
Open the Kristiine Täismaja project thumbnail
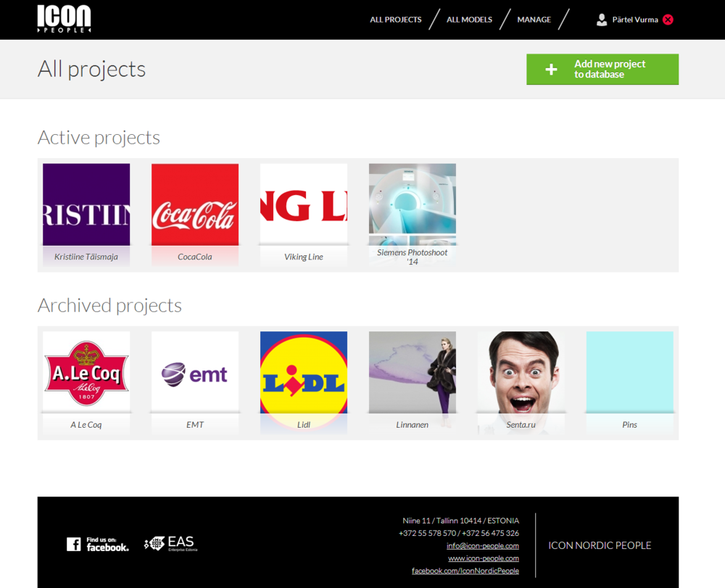click(x=86, y=204)
